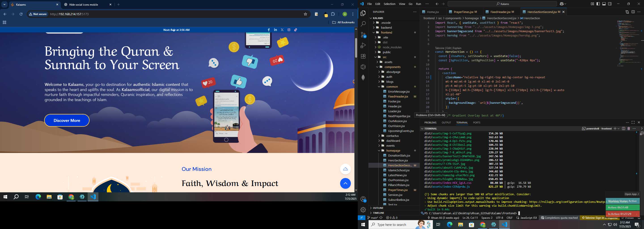Screen dimensions: 644x229
Task: Open the Manage gear in VS Code
Action: (363, 210)
